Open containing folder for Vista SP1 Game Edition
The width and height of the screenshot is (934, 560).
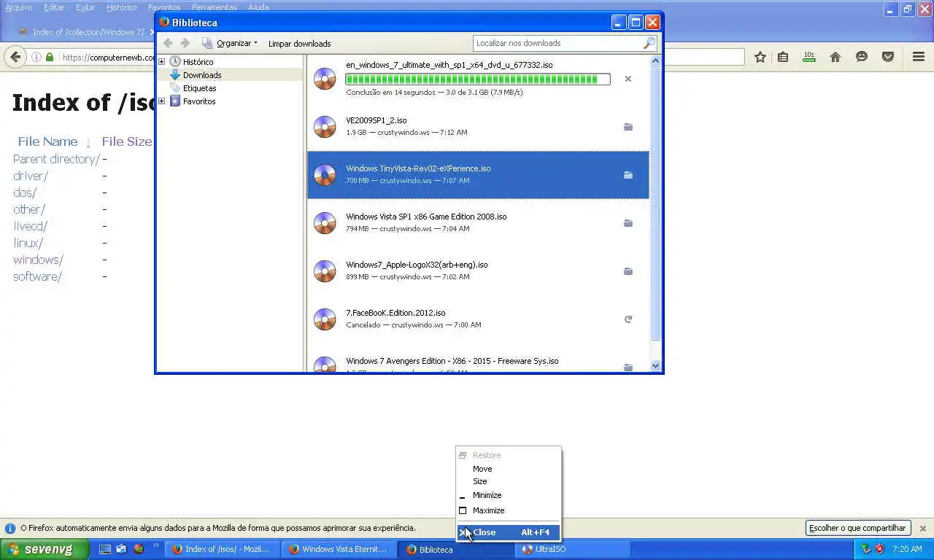click(x=628, y=223)
